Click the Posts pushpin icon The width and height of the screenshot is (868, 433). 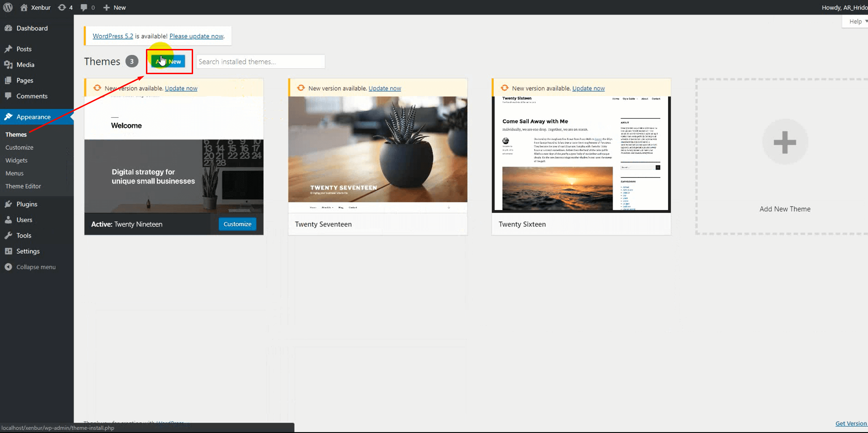tap(8, 49)
